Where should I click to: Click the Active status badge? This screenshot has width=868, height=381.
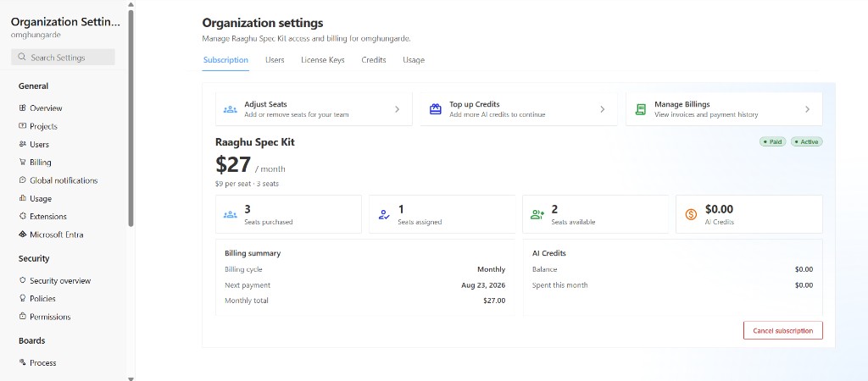click(x=807, y=141)
